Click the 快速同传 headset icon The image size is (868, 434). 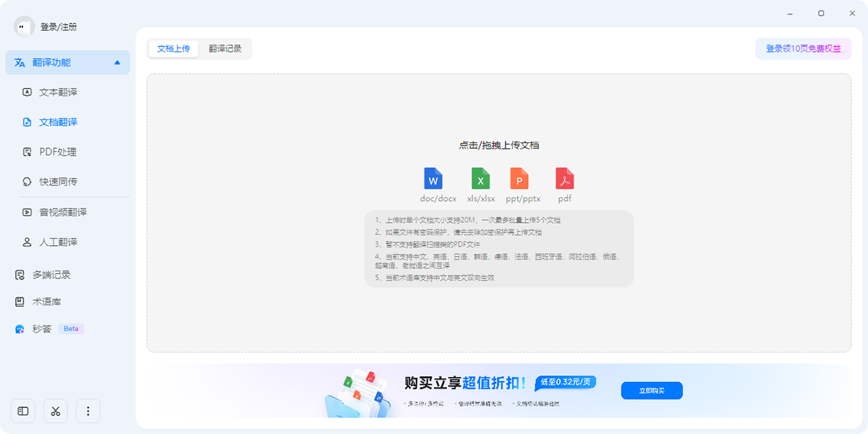coord(27,182)
